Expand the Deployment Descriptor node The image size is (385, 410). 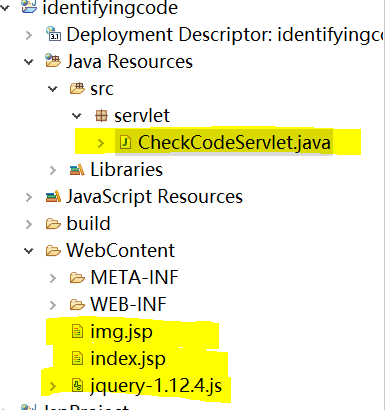pos(29,35)
